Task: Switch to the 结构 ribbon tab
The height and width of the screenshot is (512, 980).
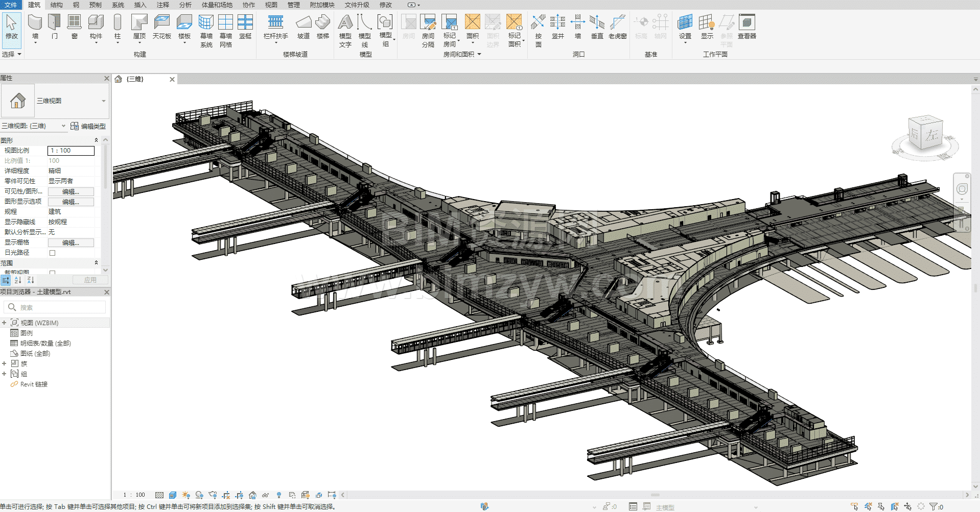Action: (57, 5)
